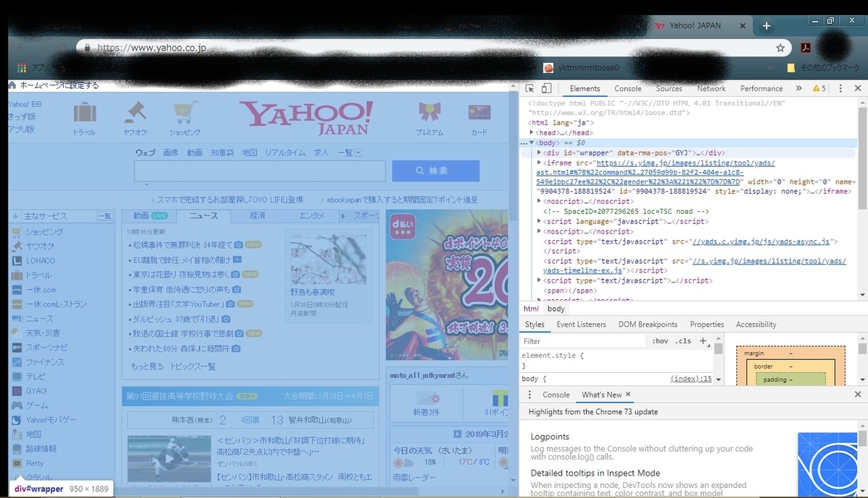Open the Console tab in top DevTools bar
The image size is (868, 498).
coord(628,88)
